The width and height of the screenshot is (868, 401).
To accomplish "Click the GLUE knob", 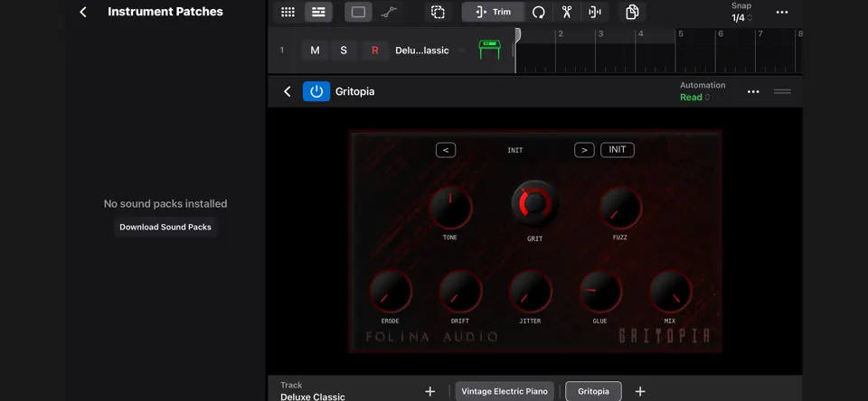I will (x=600, y=292).
